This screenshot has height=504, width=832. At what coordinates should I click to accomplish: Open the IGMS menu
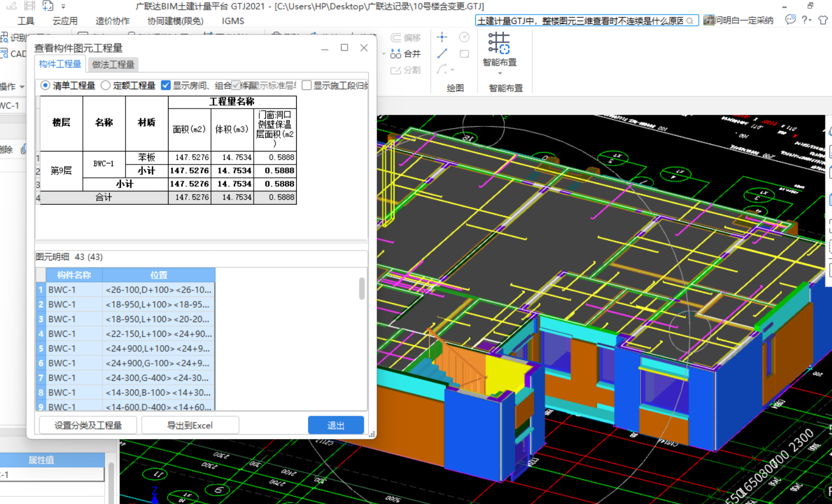point(233,21)
